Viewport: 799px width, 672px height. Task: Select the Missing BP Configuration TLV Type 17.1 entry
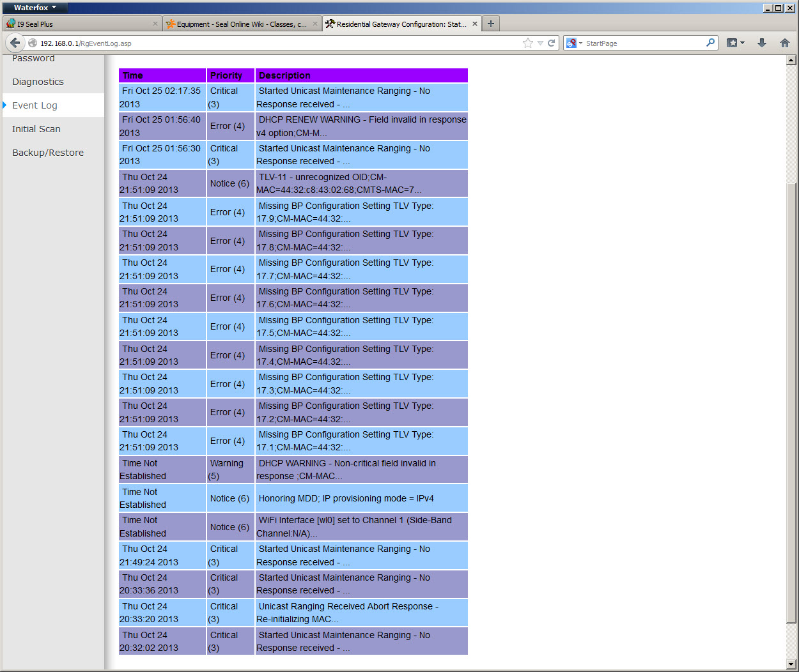[x=362, y=441]
